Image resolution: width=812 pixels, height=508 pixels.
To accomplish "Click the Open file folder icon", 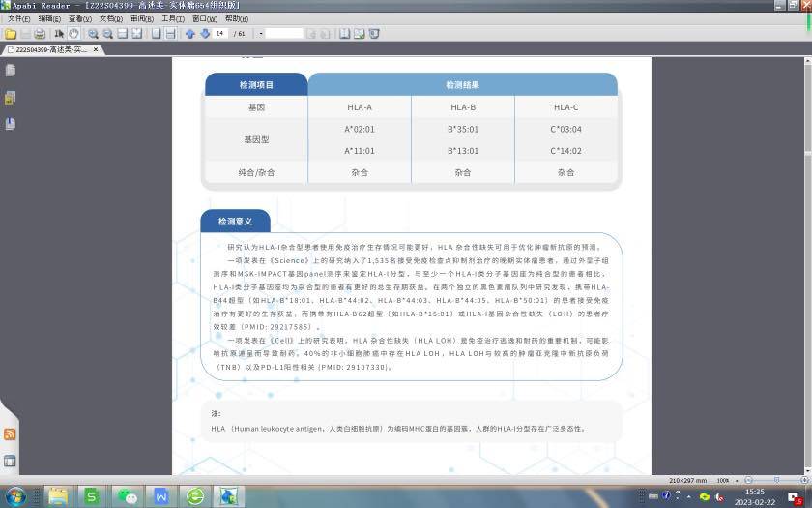I will pos(11,34).
